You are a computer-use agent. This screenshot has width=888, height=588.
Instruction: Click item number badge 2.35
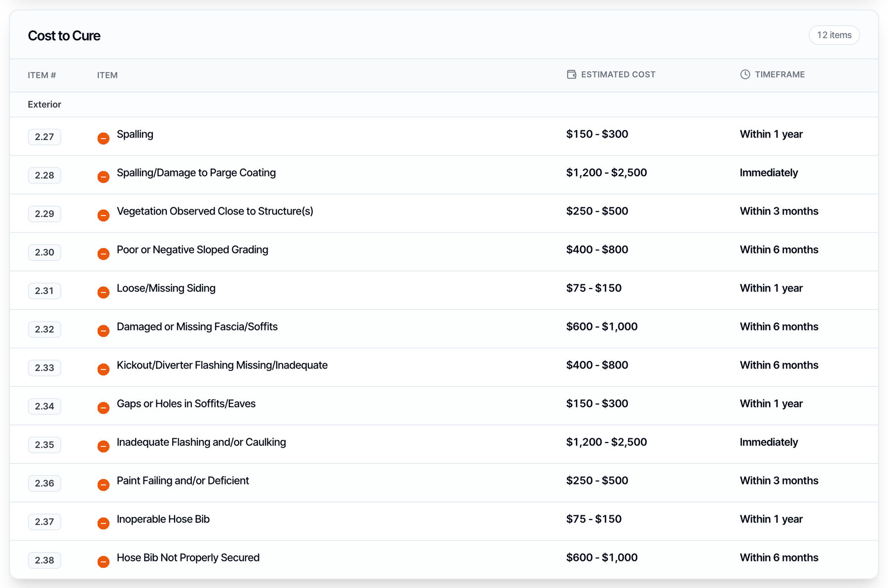tap(44, 444)
